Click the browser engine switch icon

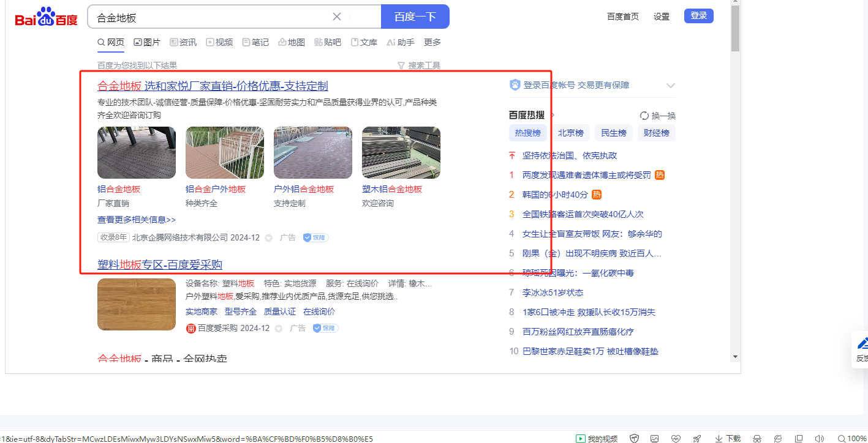click(778, 438)
